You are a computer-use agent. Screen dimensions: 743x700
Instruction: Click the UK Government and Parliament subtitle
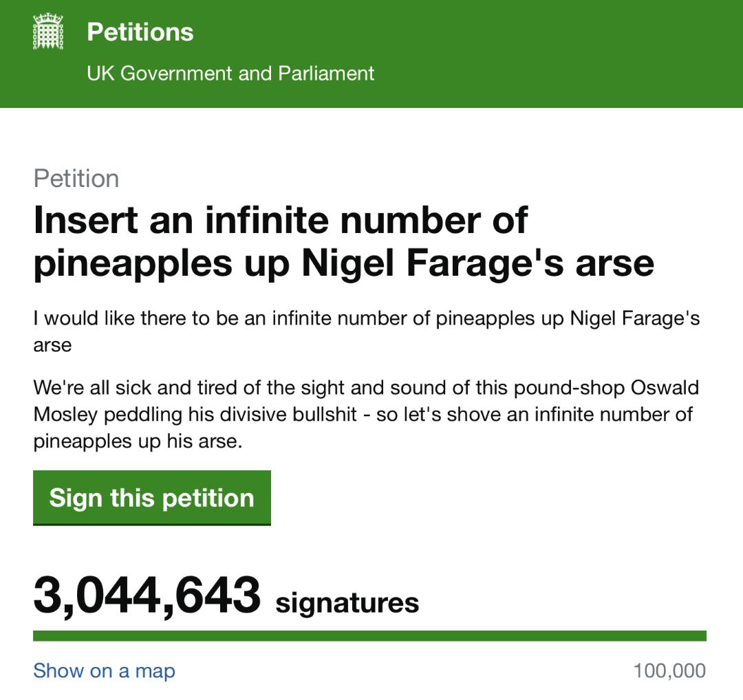(230, 74)
